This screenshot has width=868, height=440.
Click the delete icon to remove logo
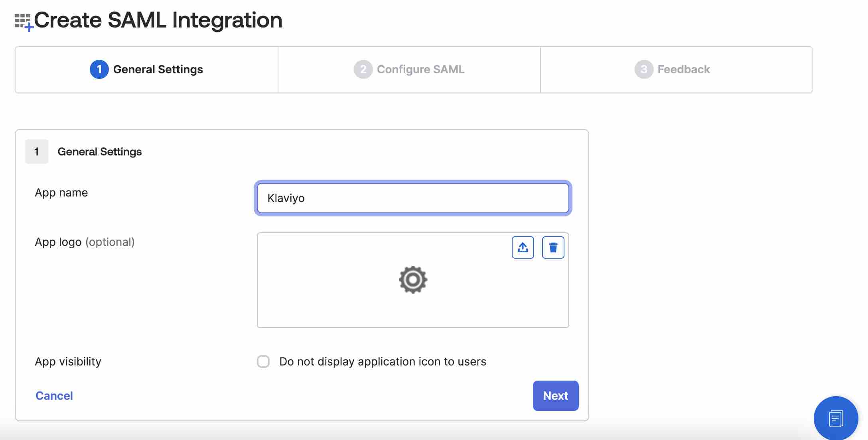(553, 247)
